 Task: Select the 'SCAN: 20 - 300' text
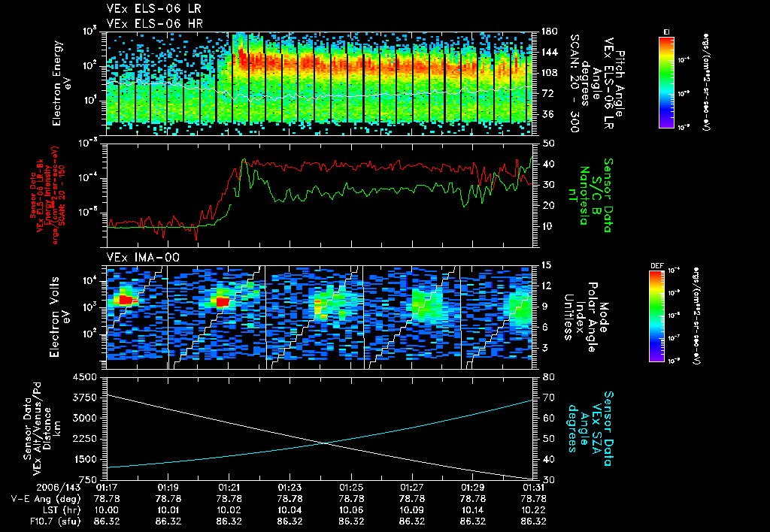[x=574, y=83]
